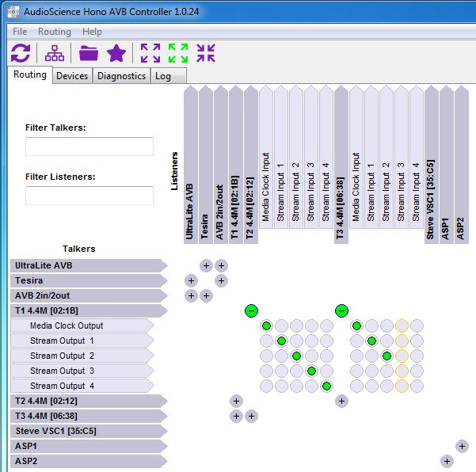Expand the ASP1 to ASP2 connection
Viewport: 476px width, 472px height.
[463, 446]
